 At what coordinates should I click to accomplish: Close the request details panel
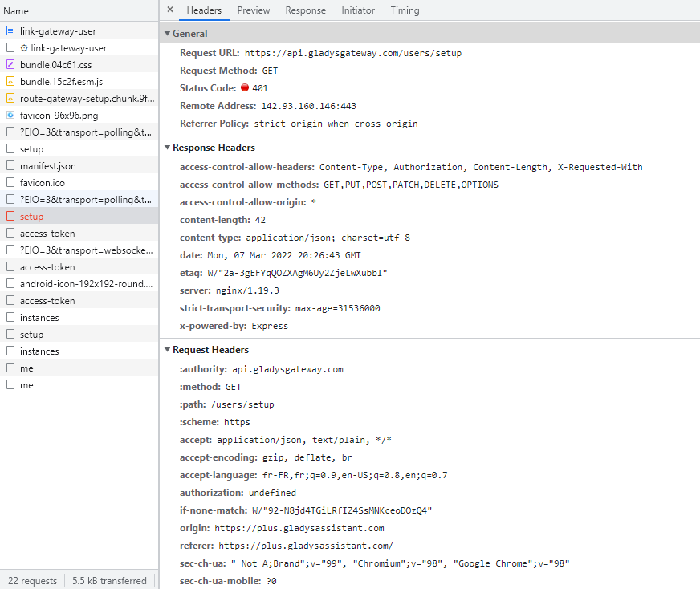(x=170, y=10)
